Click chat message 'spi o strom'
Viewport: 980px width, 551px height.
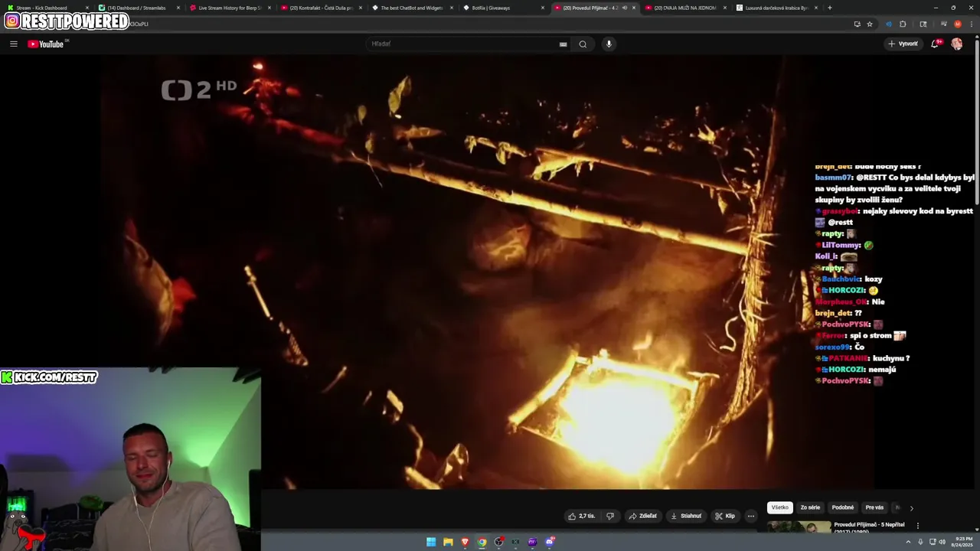tap(871, 335)
